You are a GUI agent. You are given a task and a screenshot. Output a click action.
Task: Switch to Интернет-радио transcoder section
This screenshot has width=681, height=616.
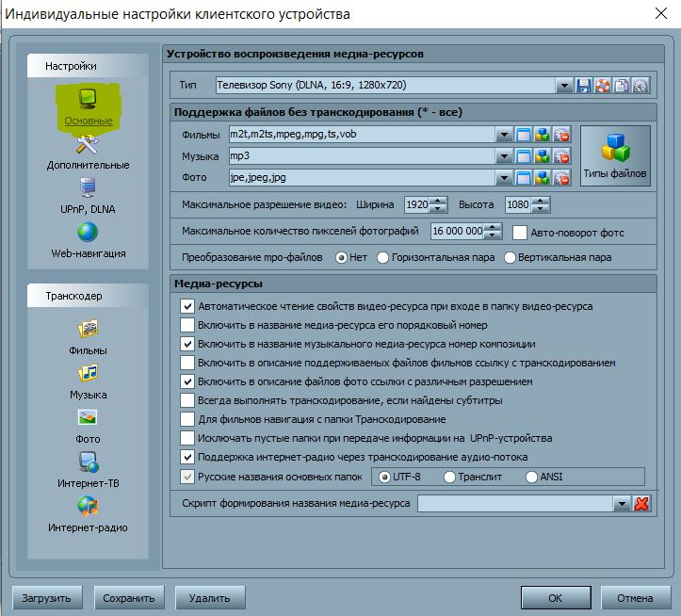tap(88, 513)
